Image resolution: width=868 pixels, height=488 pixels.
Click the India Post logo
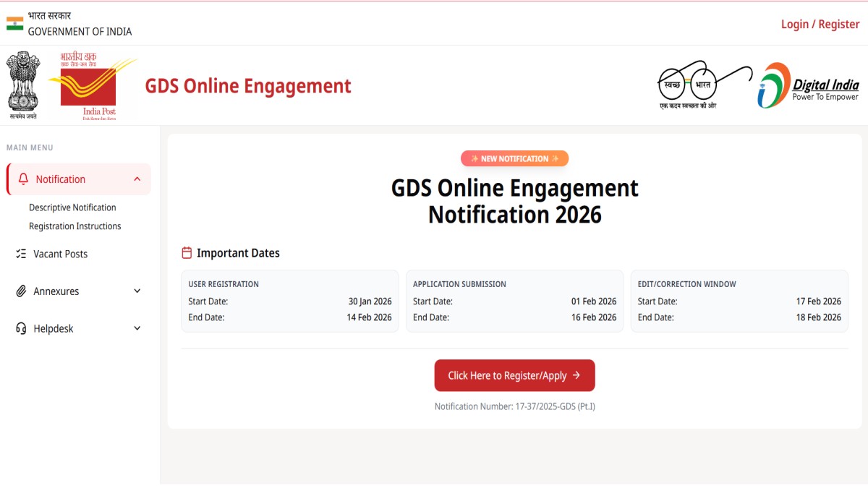(93, 85)
